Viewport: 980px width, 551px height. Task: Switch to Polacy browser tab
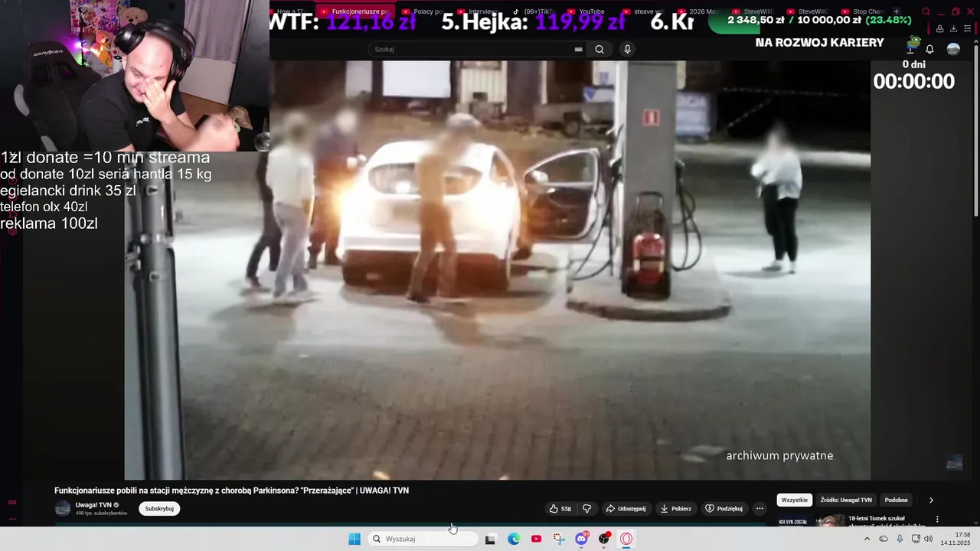tap(422, 11)
